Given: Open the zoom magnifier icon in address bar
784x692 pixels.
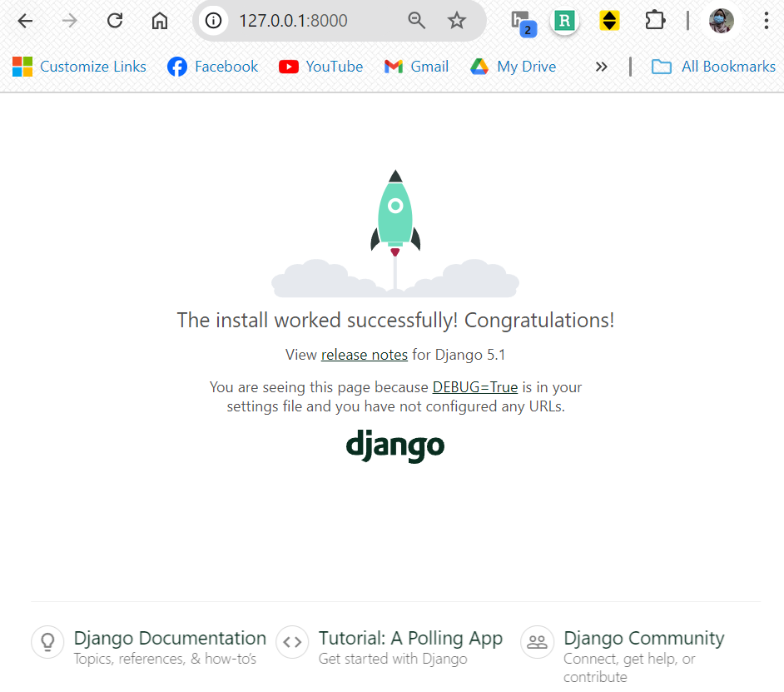Looking at the screenshot, I should [417, 21].
